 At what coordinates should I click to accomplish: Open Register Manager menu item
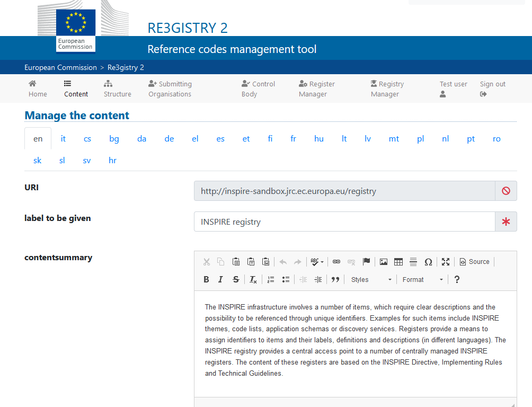click(316, 89)
